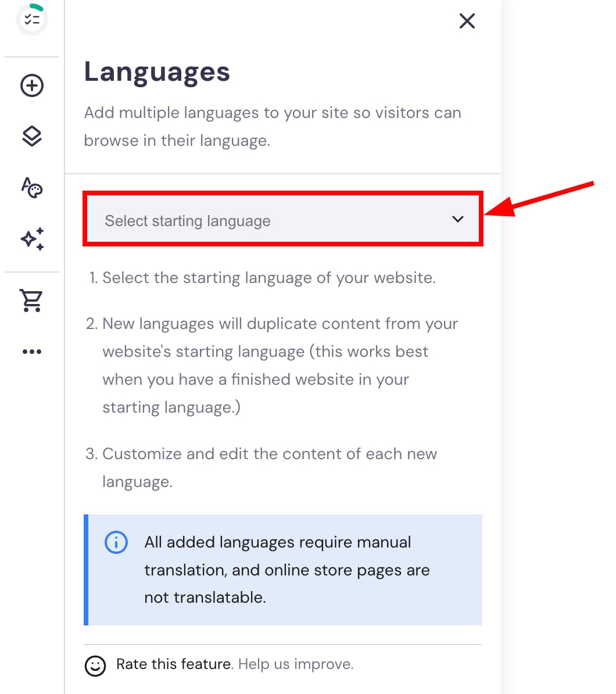Screen dimensions: 616x694
Task: Select the Languages panel heading
Action: [157, 71]
